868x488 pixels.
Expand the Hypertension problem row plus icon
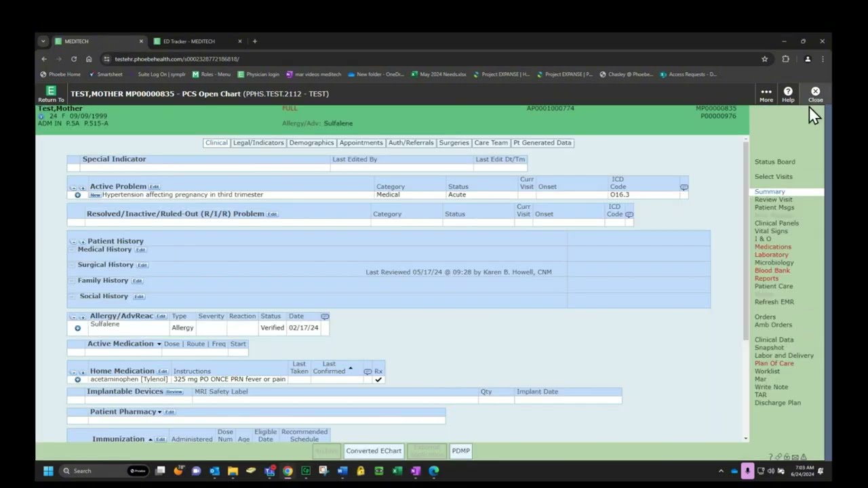[77, 195]
